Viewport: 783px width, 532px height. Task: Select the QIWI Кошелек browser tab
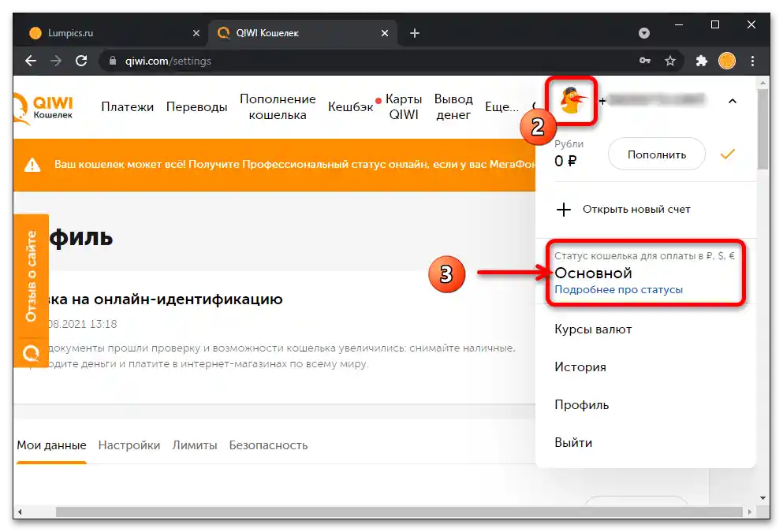pos(303,33)
